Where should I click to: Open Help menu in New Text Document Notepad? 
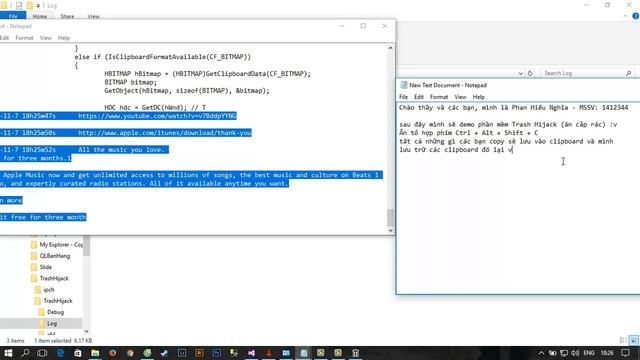click(478, 97)
